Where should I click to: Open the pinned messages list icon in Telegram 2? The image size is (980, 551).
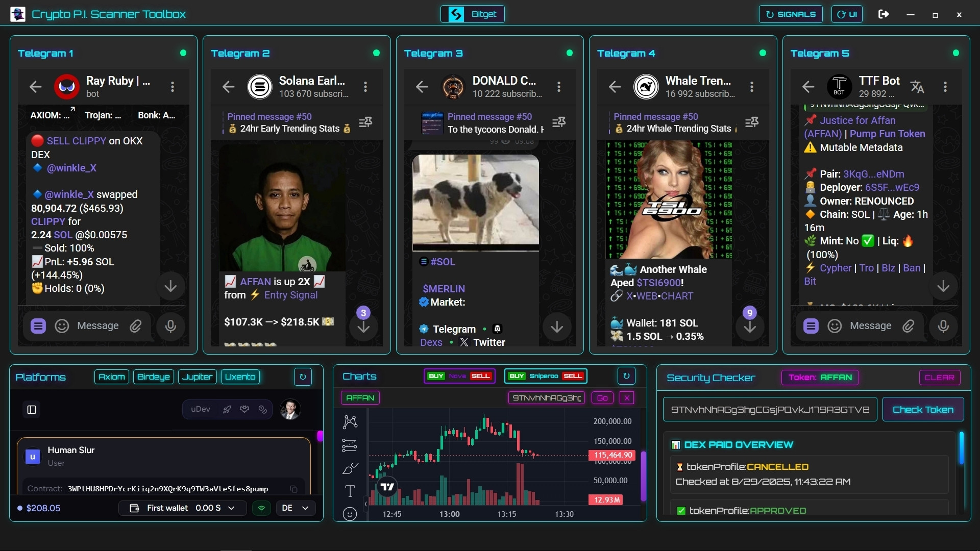click(365, 122)
